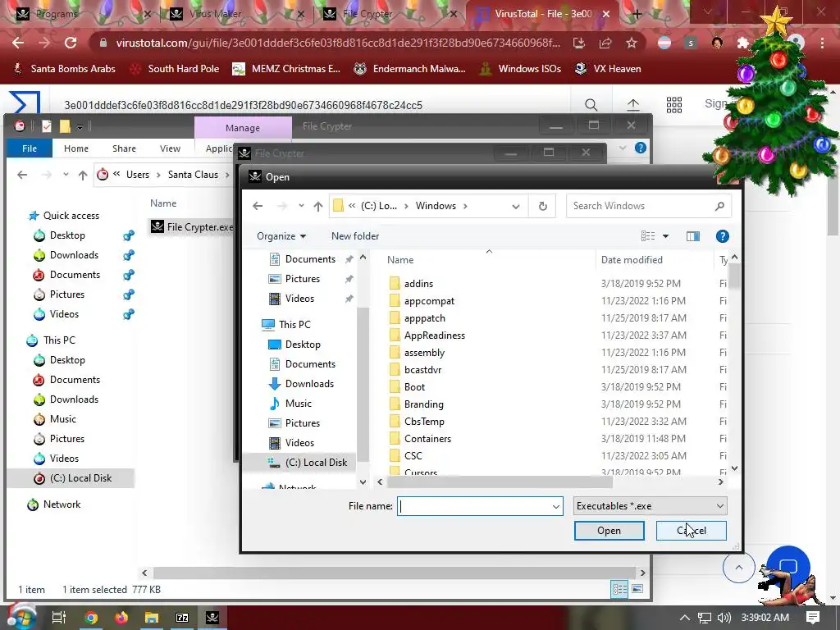Open the VX Heaven bookmark

tap(608, 69)
